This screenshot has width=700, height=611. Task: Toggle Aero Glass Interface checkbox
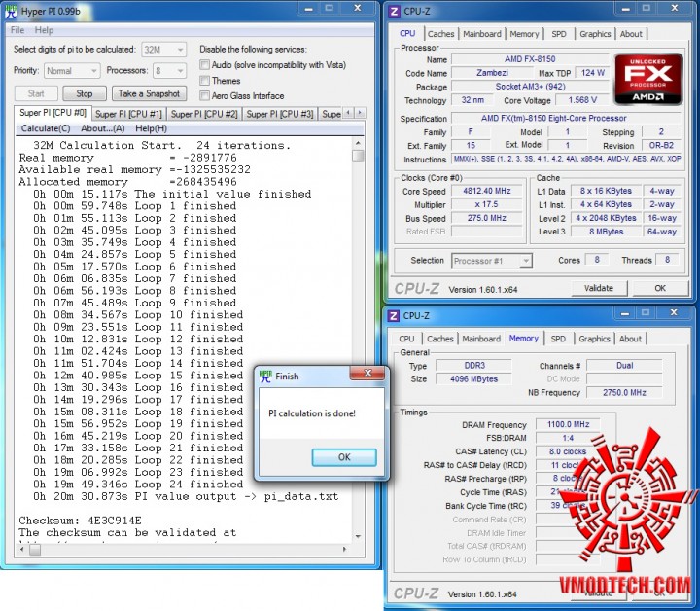pyautogui.click(x=204, y=95)
